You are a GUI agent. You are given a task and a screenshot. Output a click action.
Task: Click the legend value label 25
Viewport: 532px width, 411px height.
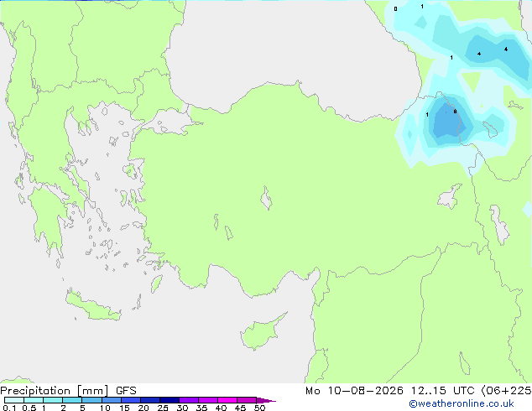tap(163, 408)
